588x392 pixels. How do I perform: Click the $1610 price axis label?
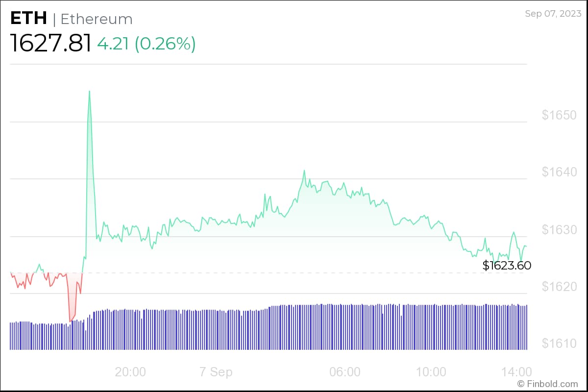pyautogui.click(x=559, y=343)
